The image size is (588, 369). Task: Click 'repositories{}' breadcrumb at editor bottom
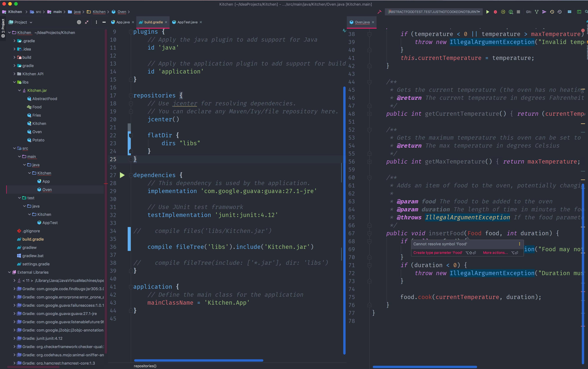[x=145, y=366]
